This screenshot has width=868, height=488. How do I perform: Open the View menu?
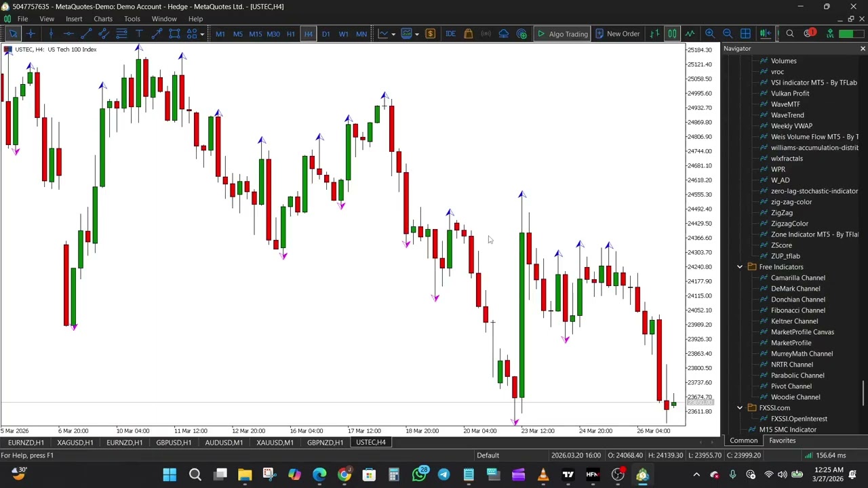point(47,19)
